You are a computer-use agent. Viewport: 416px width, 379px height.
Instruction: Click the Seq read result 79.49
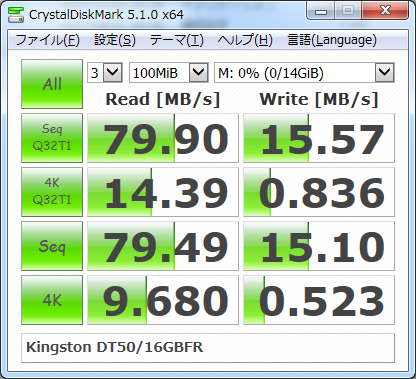163,246
